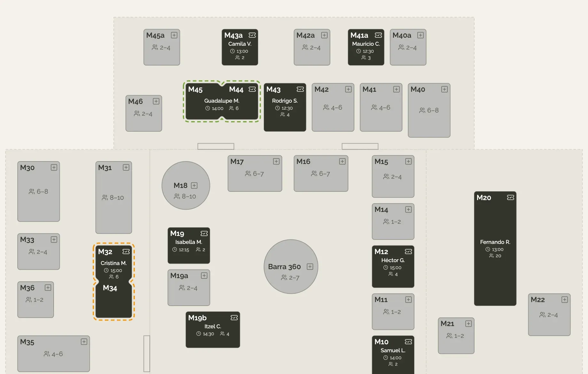Open the ticket icon on table M10
This screenshot has height=374, width=588.
(408, 342)
